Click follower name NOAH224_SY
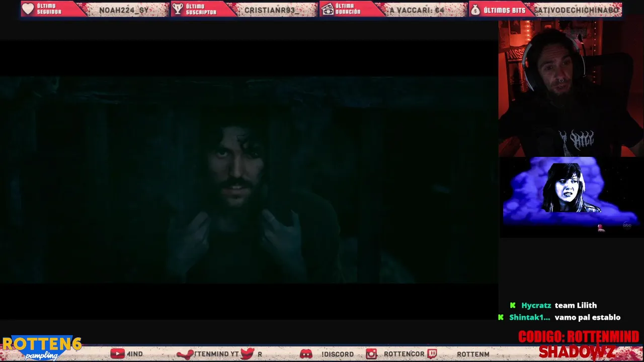Screen dimensions: 644x362 [x=124, y=10]
